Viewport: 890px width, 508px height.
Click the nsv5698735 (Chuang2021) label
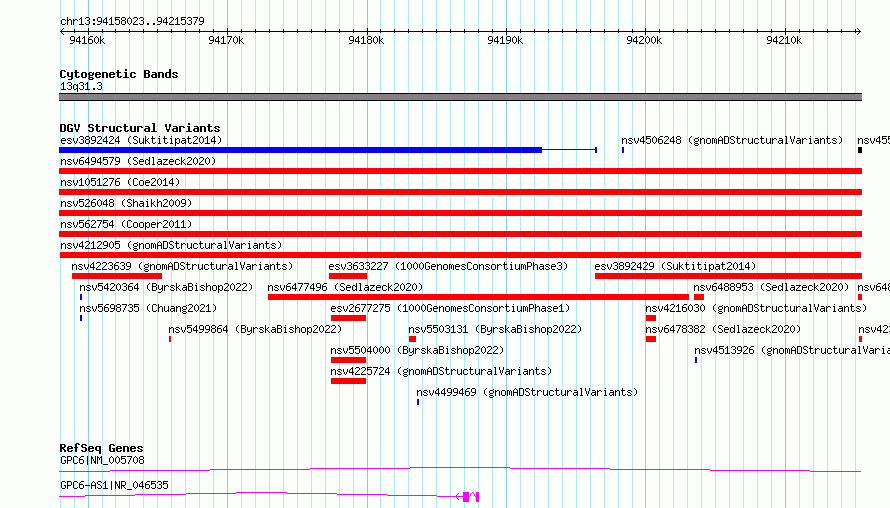tap(148, 308)
